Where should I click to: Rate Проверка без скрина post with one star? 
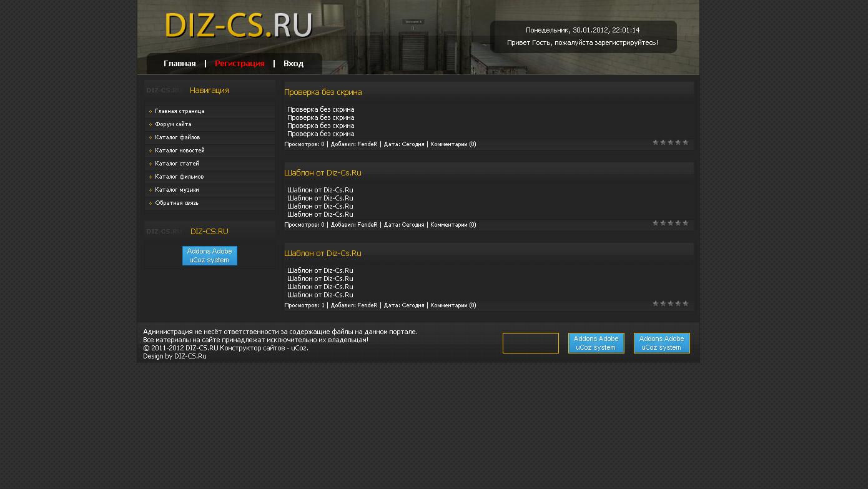[656, 142]
